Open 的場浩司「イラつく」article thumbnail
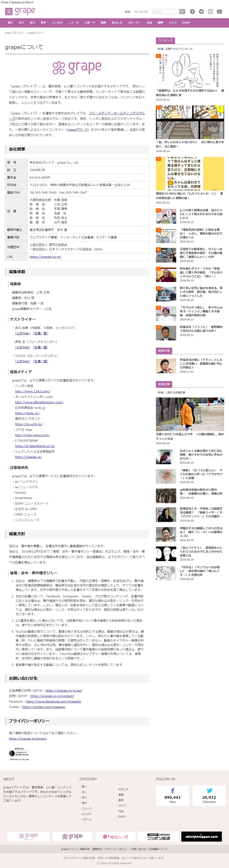Image resolution: width=229 pixels, height=868 pixels. coord(166,333)
